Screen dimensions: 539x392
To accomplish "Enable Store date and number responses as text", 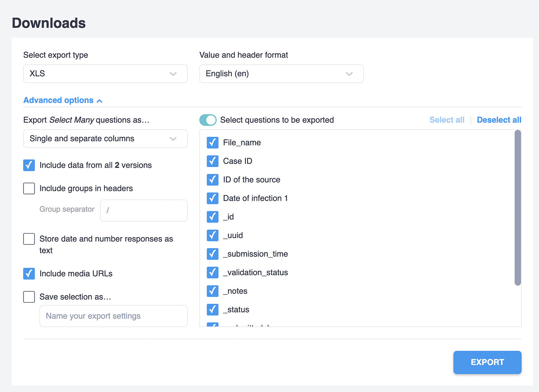I will click(29, 239).
